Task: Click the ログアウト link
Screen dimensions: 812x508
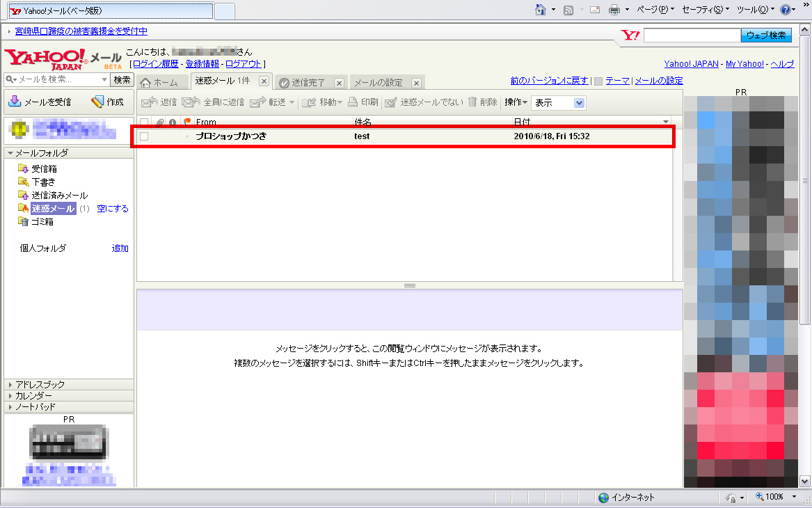Action: (x=244, y=64)
